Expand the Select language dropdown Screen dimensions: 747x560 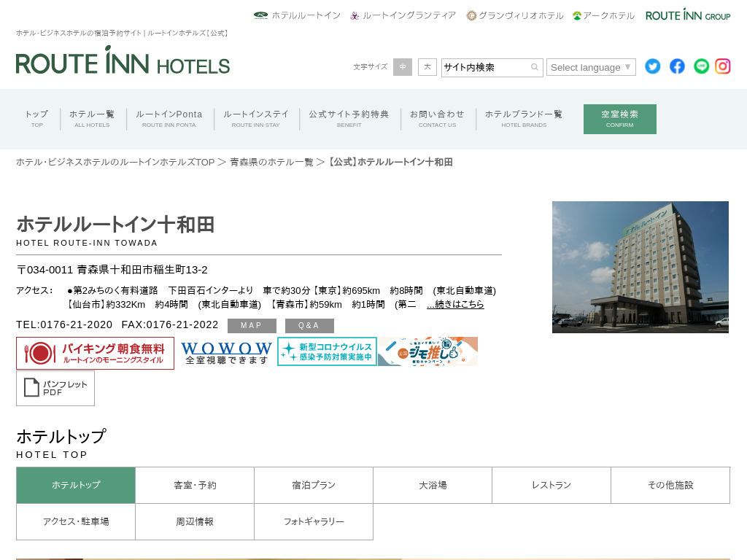pos(591,67)
